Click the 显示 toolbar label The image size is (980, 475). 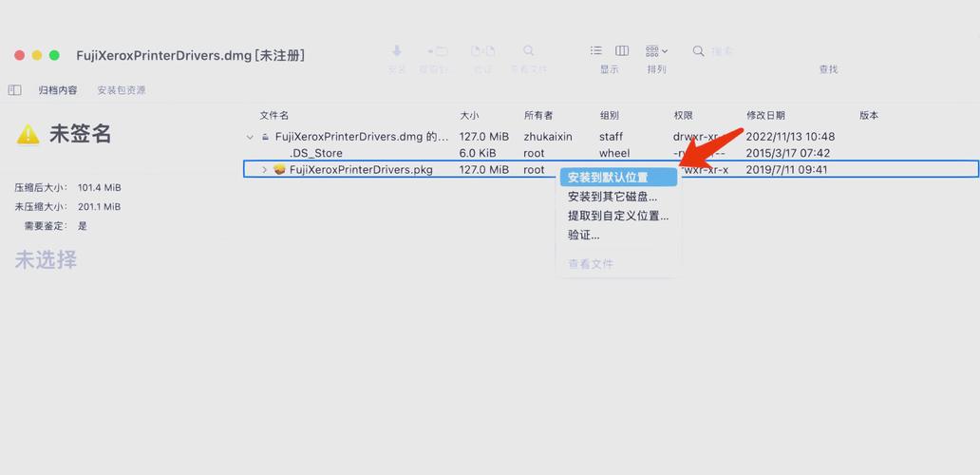pos(610,69)
